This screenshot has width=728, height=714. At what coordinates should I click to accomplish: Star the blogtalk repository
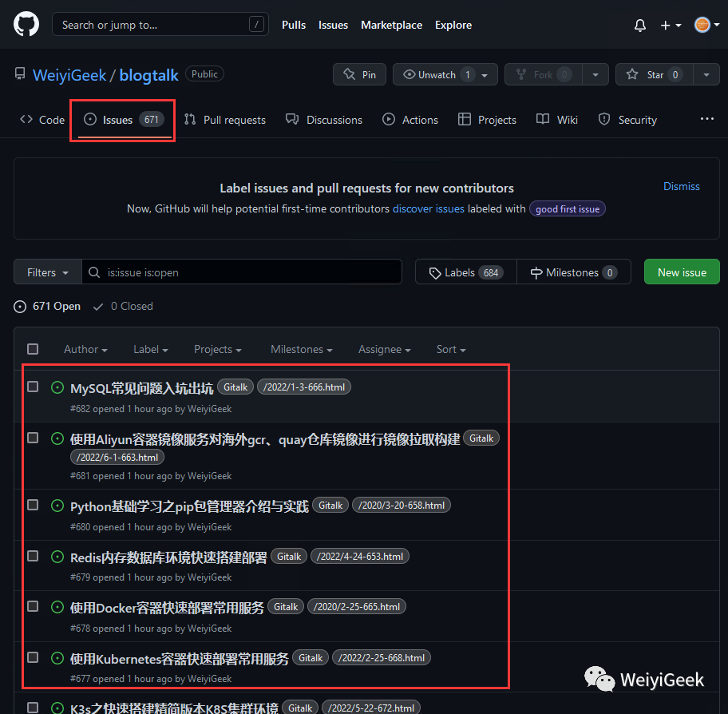[x=655, y=74]
